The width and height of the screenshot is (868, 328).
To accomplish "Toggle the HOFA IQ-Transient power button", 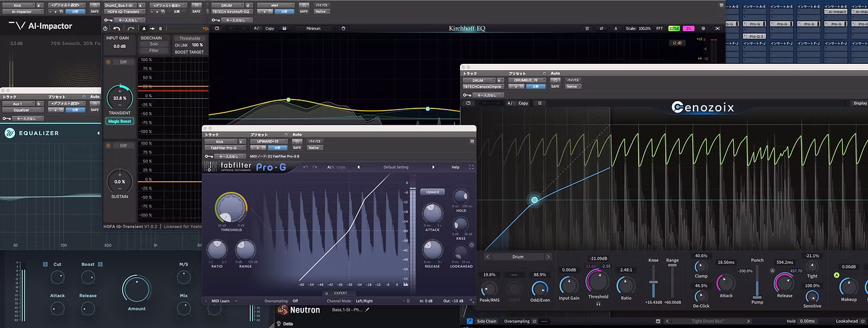I will 106,28.
